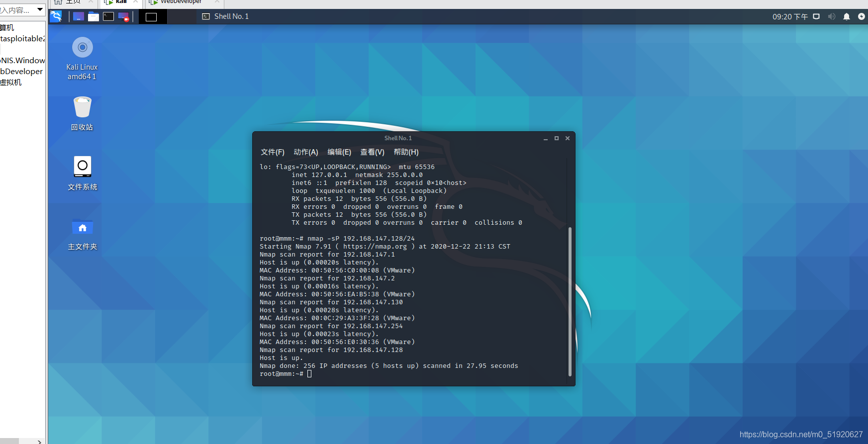
Task: Open the 动作(A) menu in the terminal
Action: 306,152
